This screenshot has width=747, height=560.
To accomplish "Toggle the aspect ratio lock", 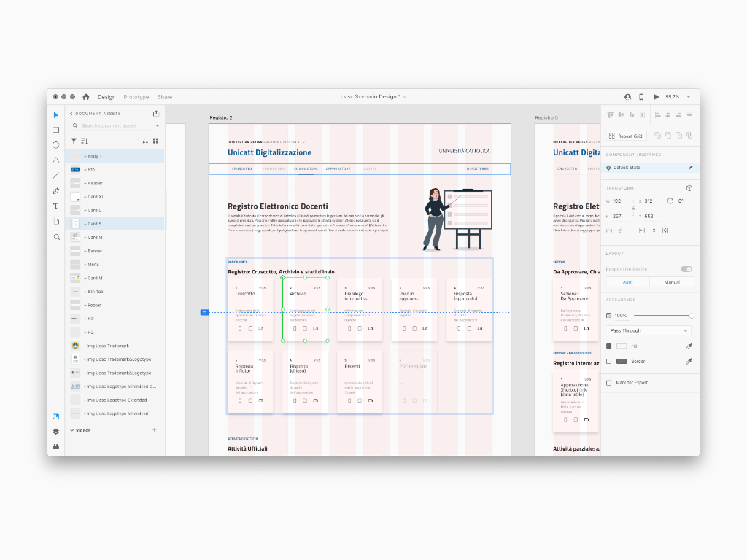I will click(x=634, y=208).
